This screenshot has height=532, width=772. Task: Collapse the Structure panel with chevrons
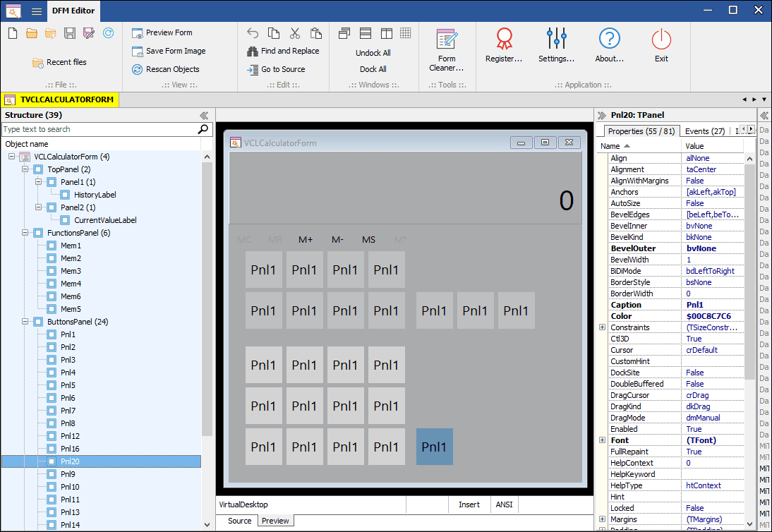pyautogui.click(x=204, y=115)
